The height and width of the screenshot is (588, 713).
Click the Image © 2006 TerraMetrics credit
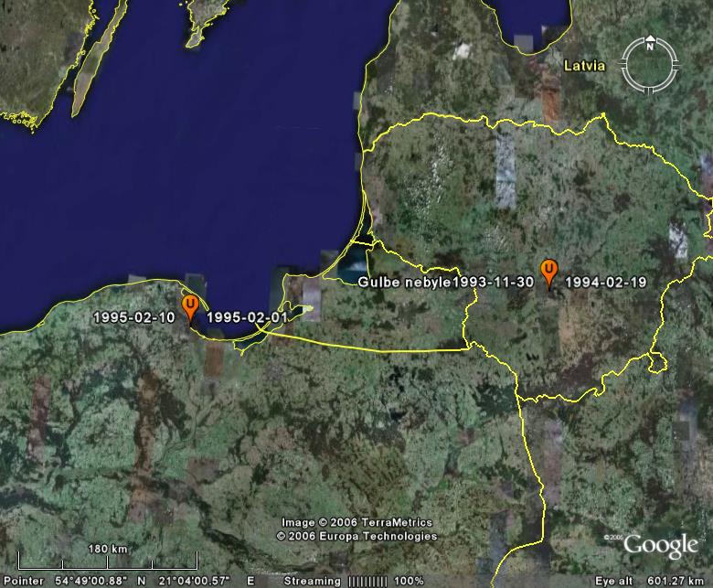(358, 522)
